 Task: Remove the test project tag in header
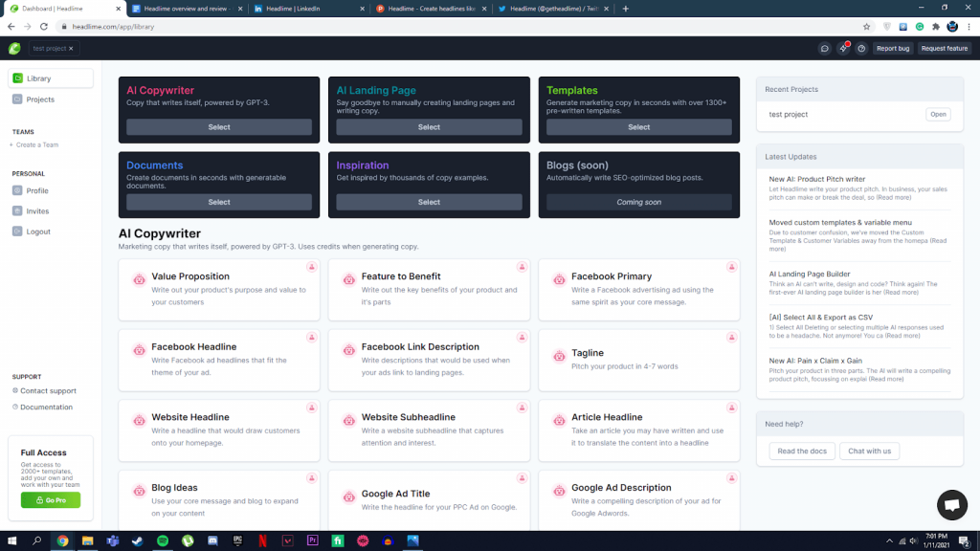[71, 48]
